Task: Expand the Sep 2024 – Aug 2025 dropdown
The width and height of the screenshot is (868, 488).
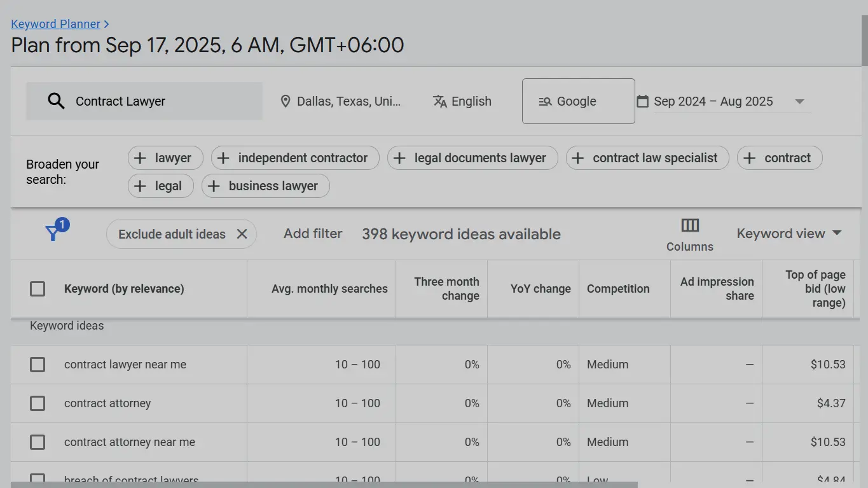Action: tap(799, 101)
